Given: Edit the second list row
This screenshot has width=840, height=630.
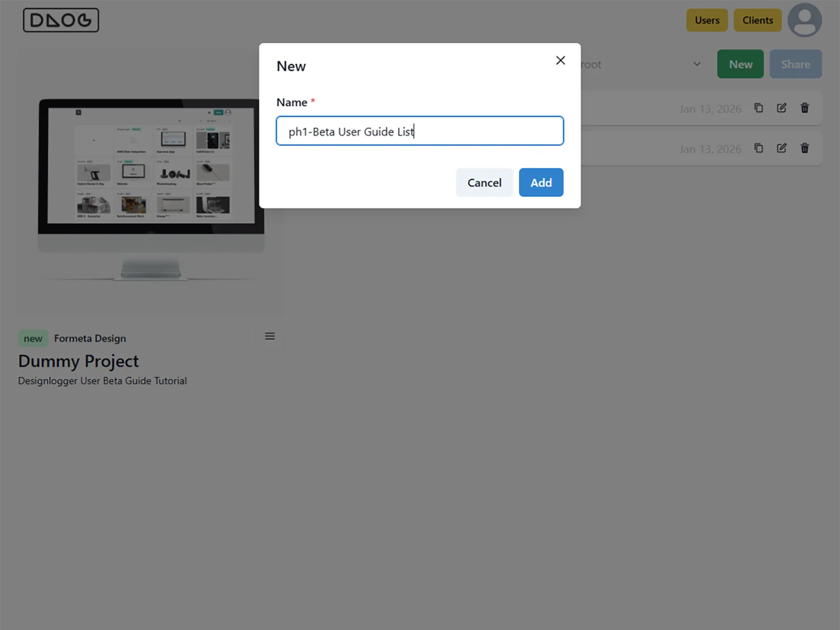Looking at the screenshot, I should (782, 148).
